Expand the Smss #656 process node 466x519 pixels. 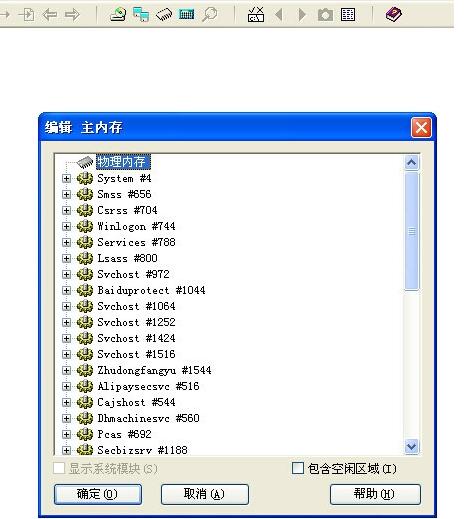tap(66, 195)
